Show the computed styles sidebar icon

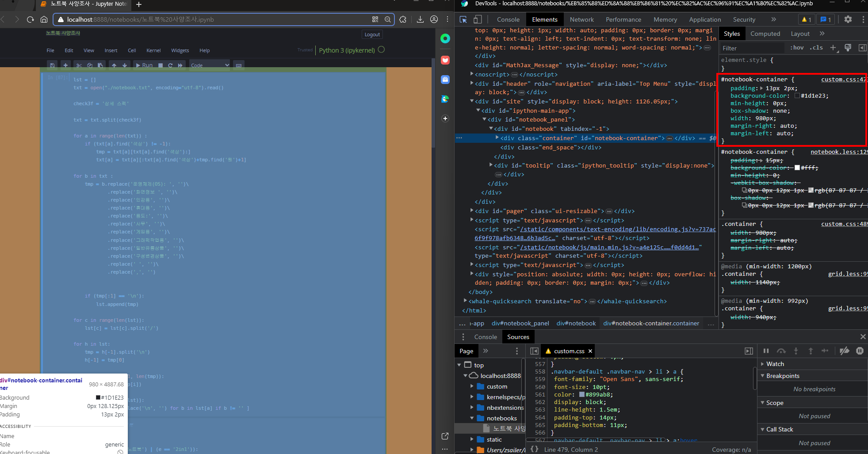point(862,48)
